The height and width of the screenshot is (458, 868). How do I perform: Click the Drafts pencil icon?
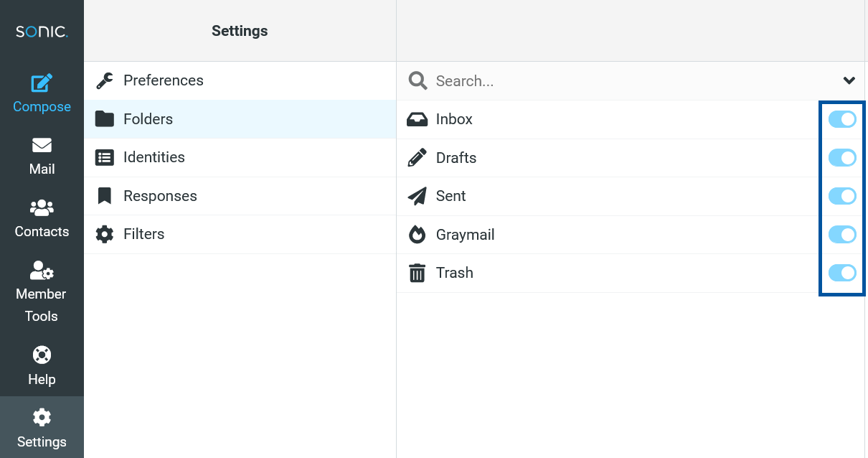[x=417, y=158]
